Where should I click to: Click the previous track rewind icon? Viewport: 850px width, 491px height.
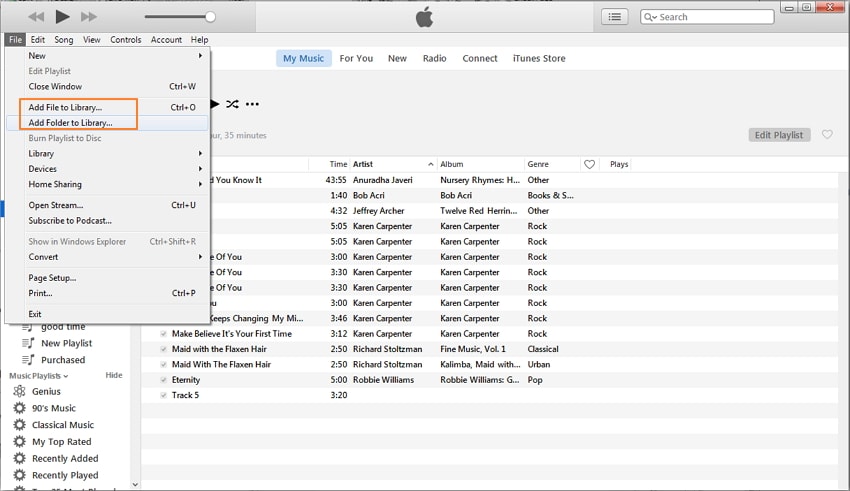pyautogui.click(x=36, y=17)
